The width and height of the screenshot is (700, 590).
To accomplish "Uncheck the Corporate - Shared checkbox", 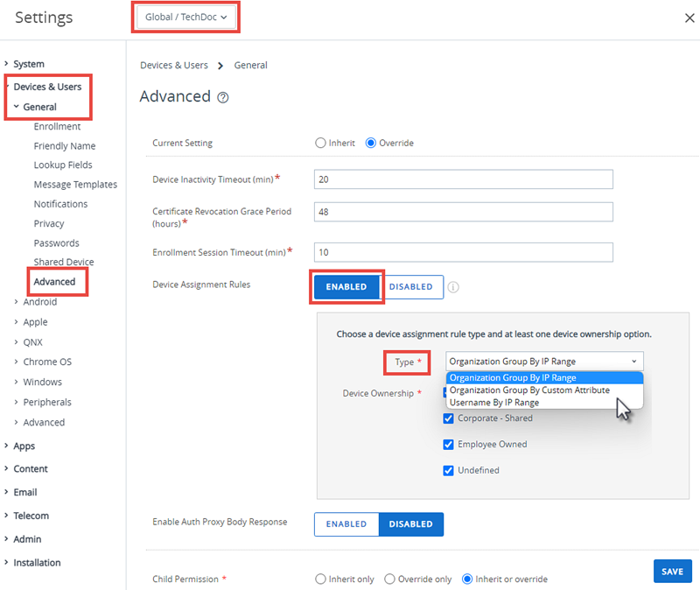I will [448, 418].
